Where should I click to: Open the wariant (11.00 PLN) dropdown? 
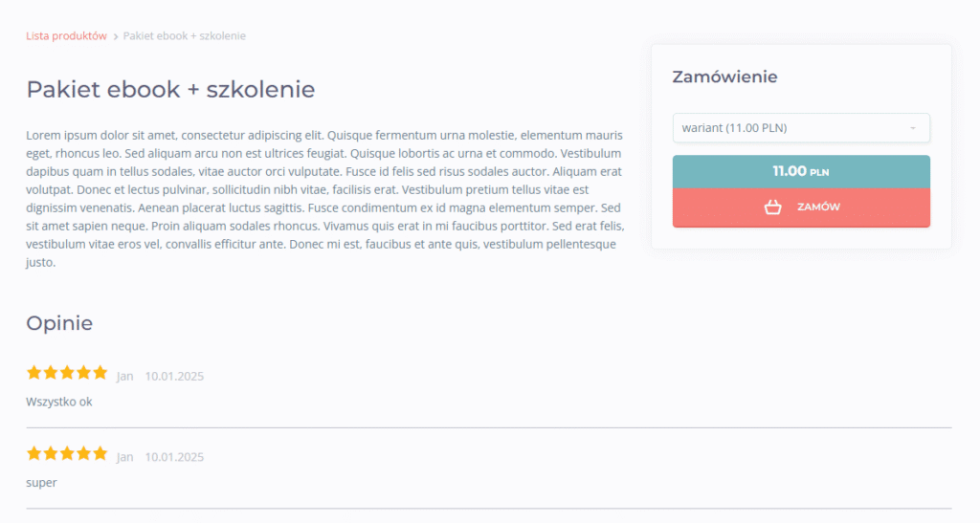801,128
